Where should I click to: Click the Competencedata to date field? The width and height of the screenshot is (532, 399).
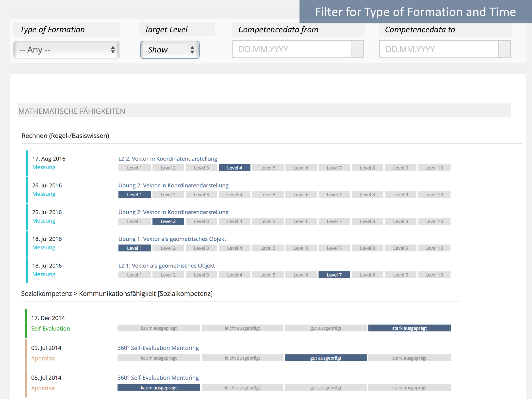[439, 49]
